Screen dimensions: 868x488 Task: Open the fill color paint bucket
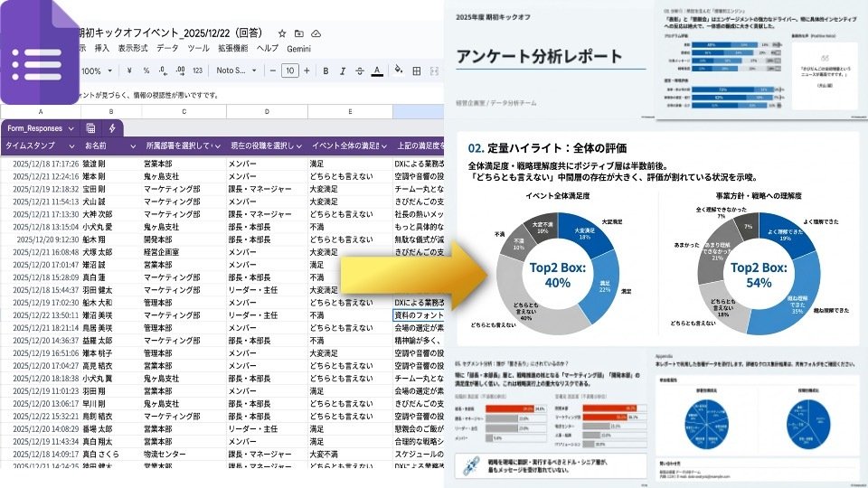(x=398, y=70)
